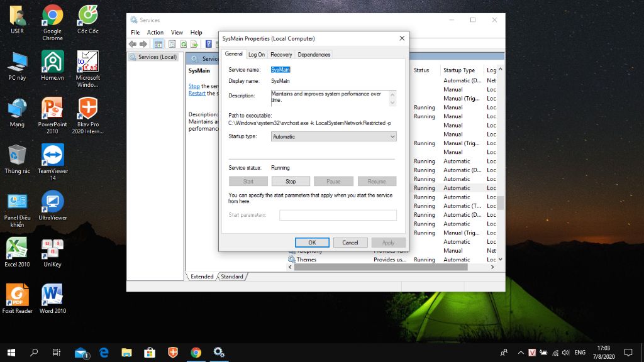Click Cancel in SysMain Properties
Image resolution: width=644 pixels, height=362 pixels.
click(x=350, y=243)
